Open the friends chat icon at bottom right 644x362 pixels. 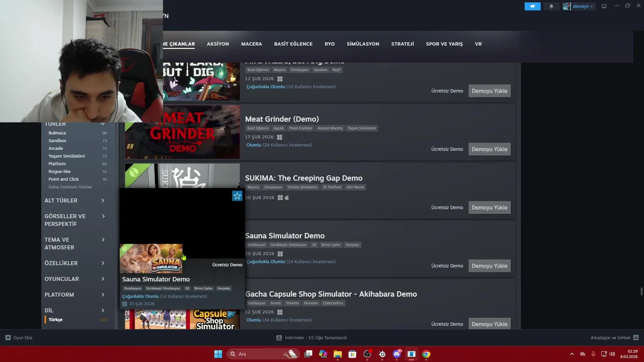636,338
